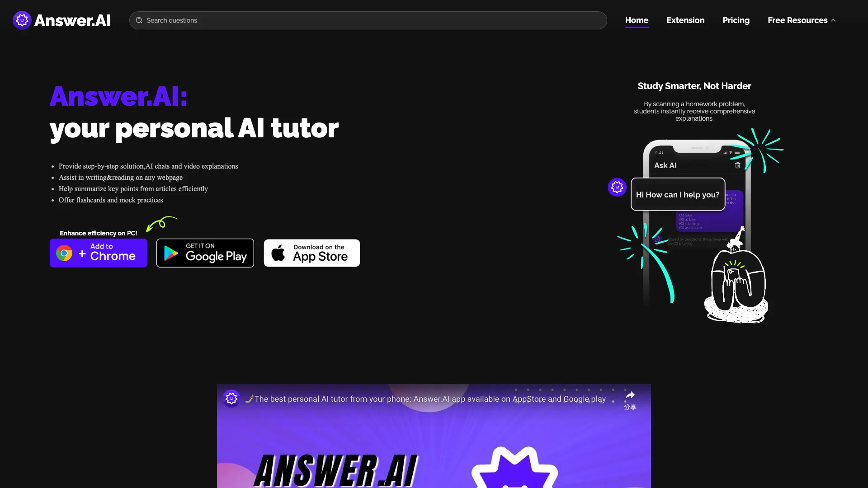Screen dimensions: 868x488
Task: Select the Home navigation tab
Action: point(637,20)
